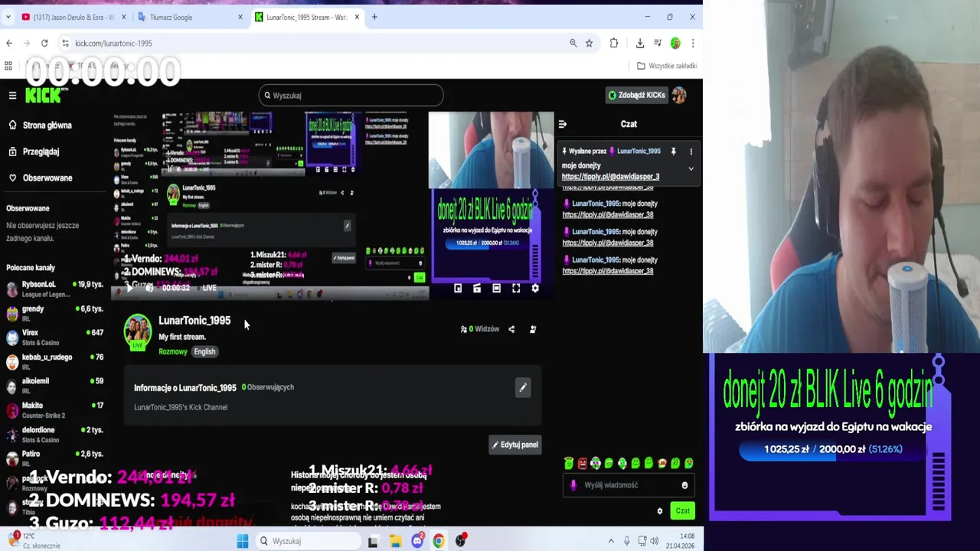Open Chrome extensions puzzle icon
This screenshot has height=551, width=980.
point(614,44)
